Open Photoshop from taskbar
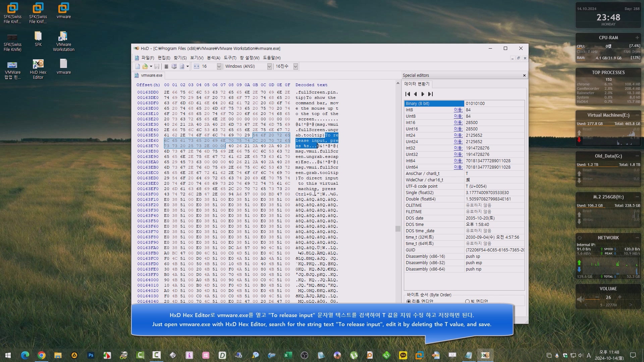 tap(91, 355)
